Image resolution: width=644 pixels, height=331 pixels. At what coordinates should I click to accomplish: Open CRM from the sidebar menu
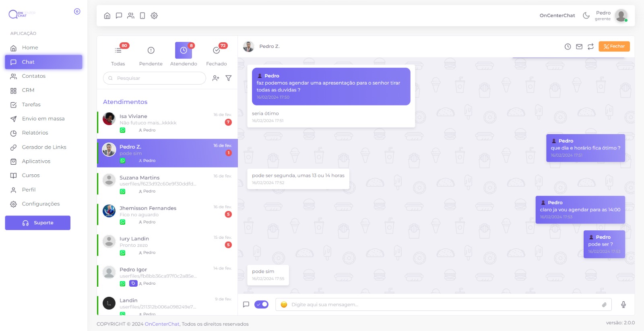[28, 90]
